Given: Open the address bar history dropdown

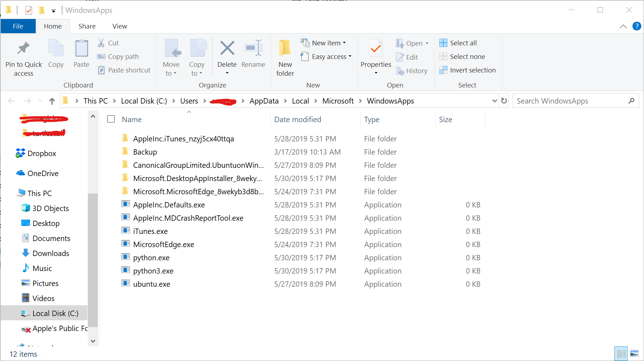Looking at the screenshot, I should [494, 101].
